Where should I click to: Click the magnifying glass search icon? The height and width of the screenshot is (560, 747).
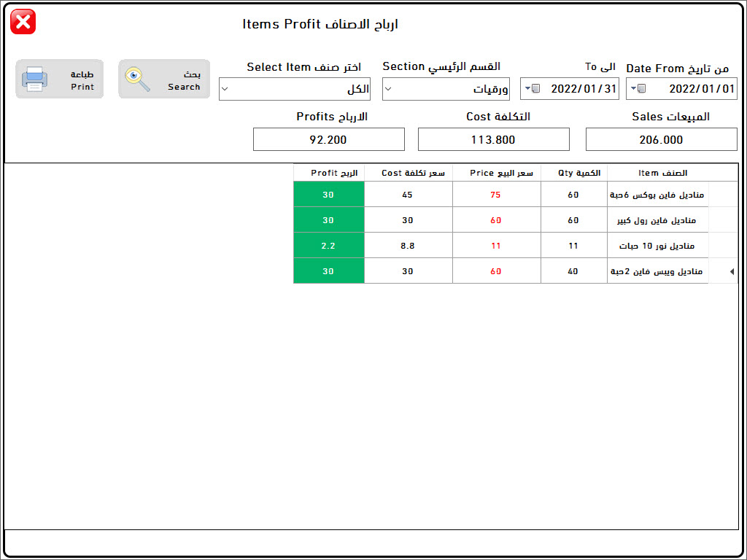pos(137,79)
